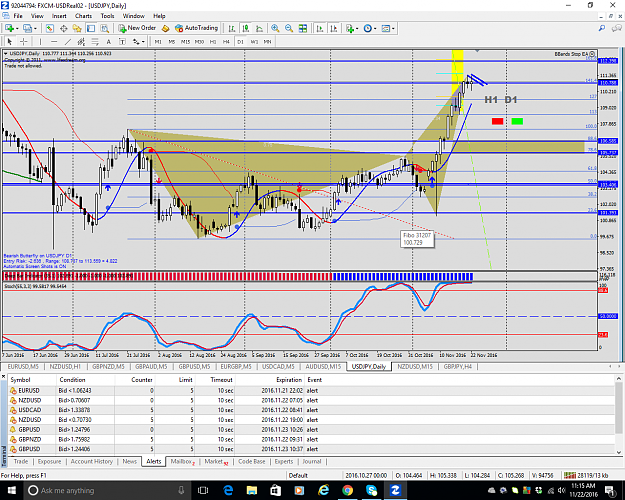Open the Insert menu
The width and height of the screenshot is (625, 500).
[x=59, y=16]
